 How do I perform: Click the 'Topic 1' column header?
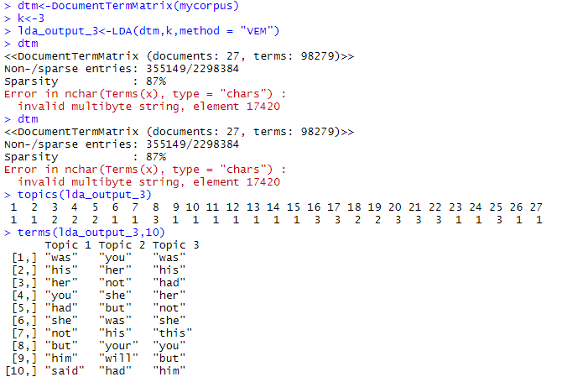coord(68,245)
